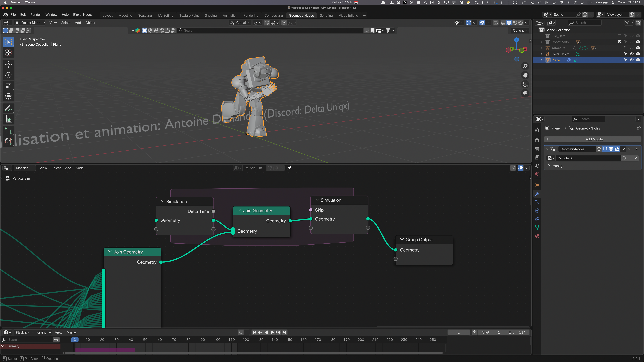
Task: Open node editor Add menu
Action: [68, 168]
